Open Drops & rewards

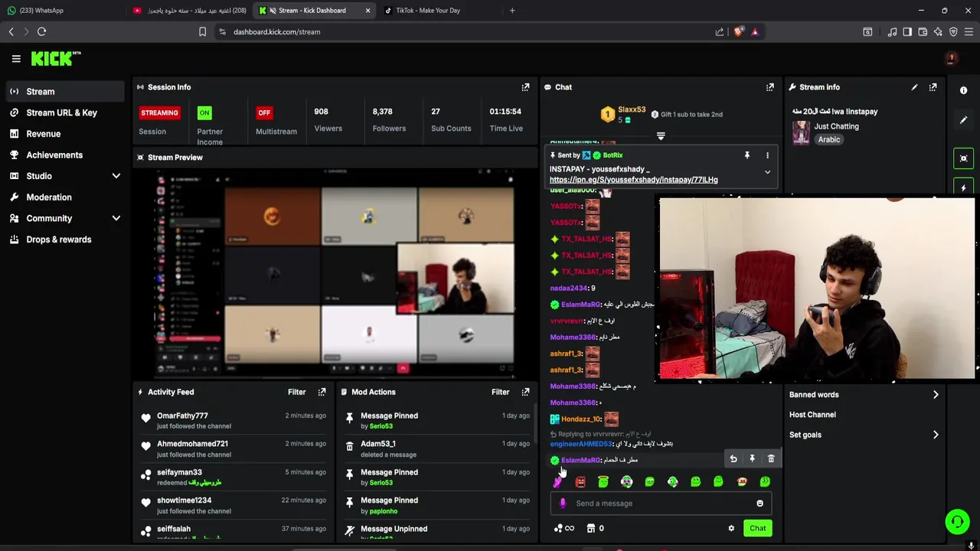coord(65,240)
